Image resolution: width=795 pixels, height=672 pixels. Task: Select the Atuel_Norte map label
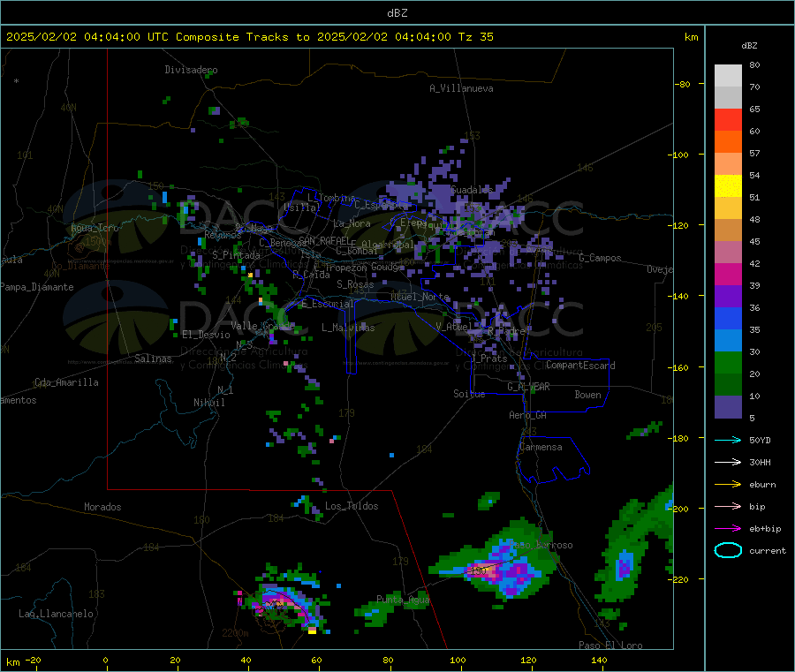tap(420, 297)
